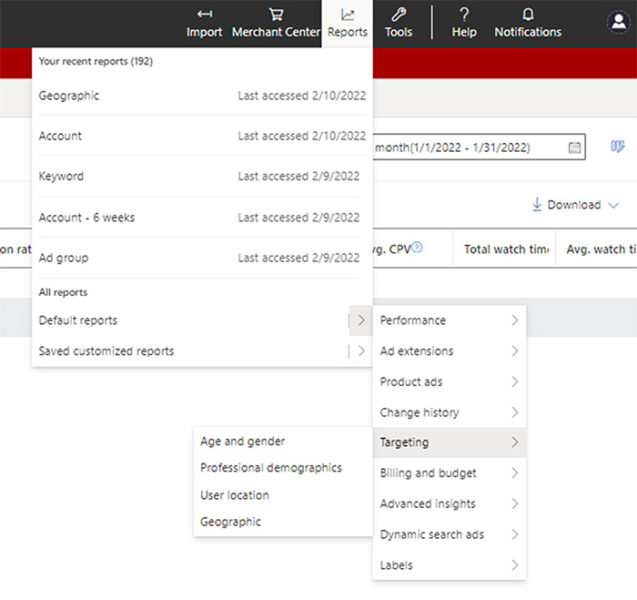Click the calendar icon in date range
This screenshot has height=600, width=637.
(x=575, y=147)
